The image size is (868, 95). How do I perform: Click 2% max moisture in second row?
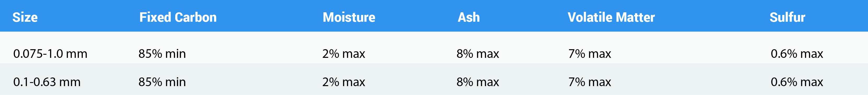pyautogui.click(x=344, y=82)
